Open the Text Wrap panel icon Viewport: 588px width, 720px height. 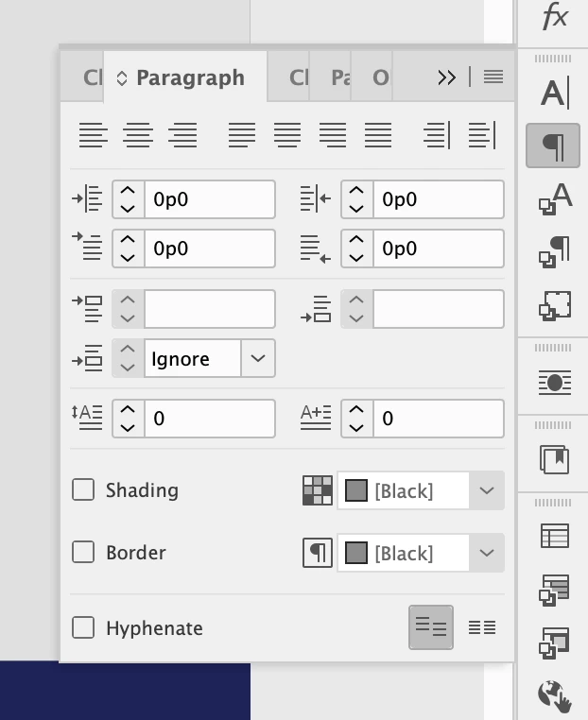[554, 383]
